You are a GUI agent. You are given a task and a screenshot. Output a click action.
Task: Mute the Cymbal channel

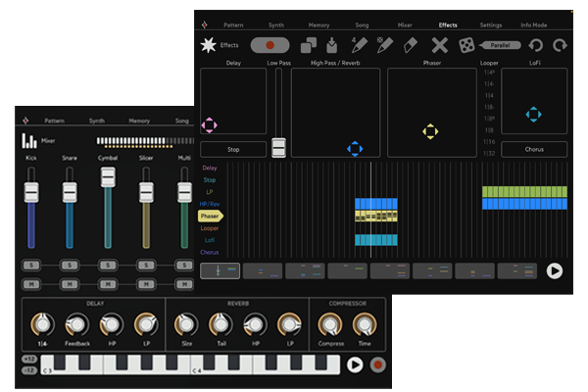click(x=108, y=283)
